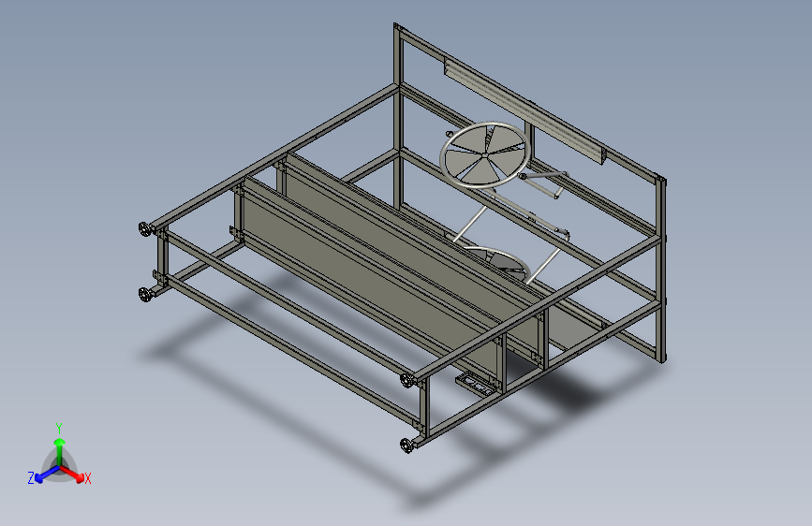Screen dimensions: 812x526
Task: Select the small tray bracket under the frame
Action: tap(474, 387)
